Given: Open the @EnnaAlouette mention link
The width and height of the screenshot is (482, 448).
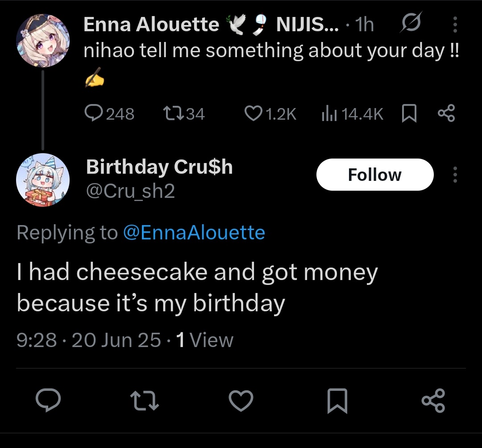Looking at the screenshot, I should click(x=194, y=232).
